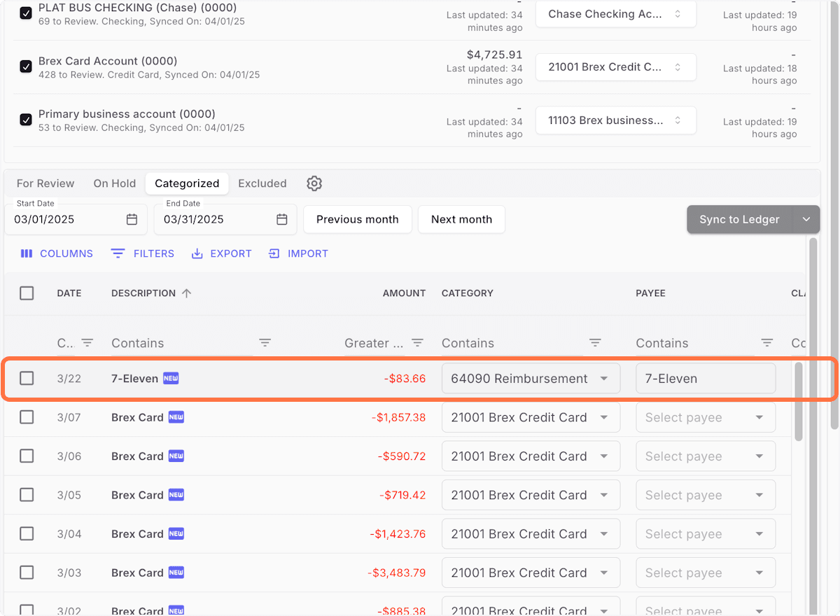Toggle the select-all checkbox in table header

(27, 293)
